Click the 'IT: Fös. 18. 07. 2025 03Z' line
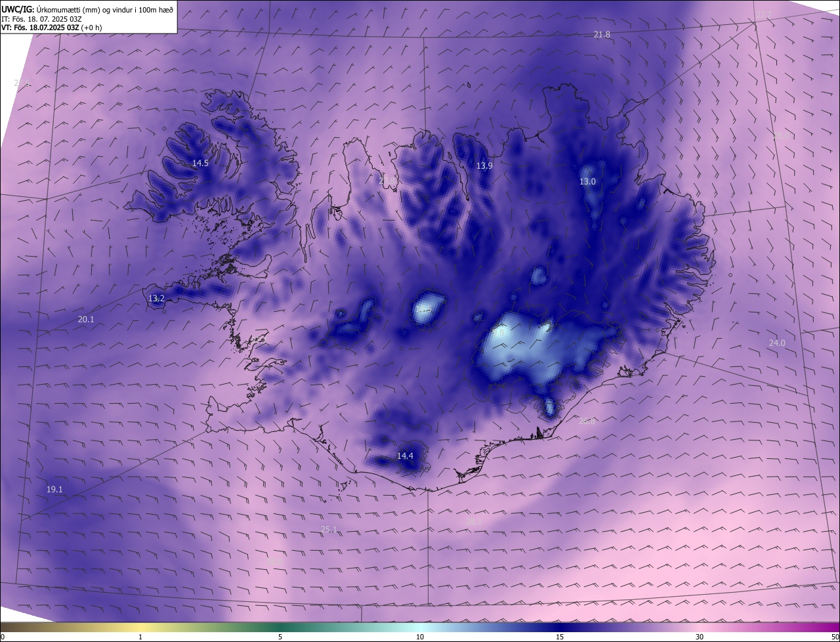840x642 pixels. click(x=41, y=19)
